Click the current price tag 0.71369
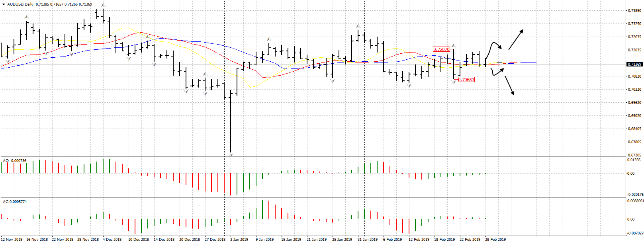This screenshot has height=244, width=644. click(x=634, y=64)
